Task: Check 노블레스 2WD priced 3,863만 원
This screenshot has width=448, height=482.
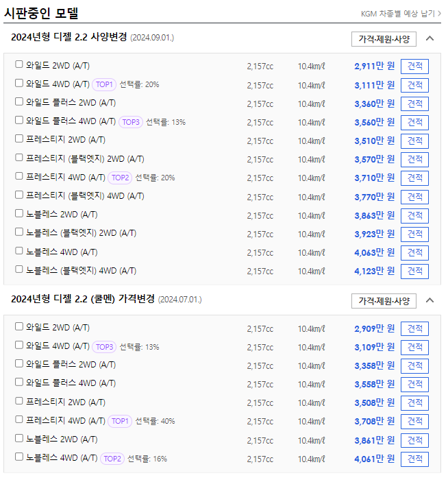Action: (19, 213)
